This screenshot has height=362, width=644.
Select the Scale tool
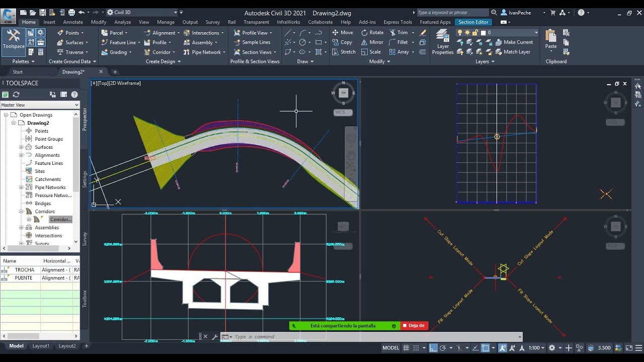[371, 52]
